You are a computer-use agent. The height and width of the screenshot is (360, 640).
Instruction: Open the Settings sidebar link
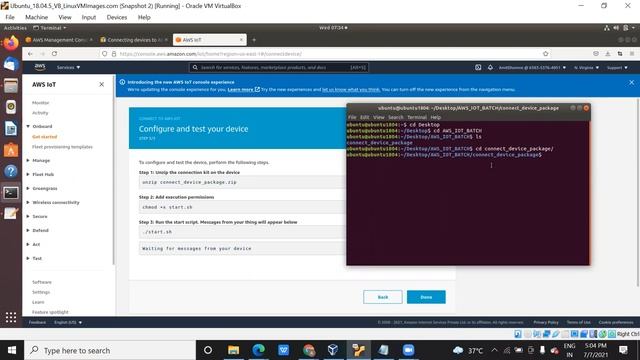[41, 292]
